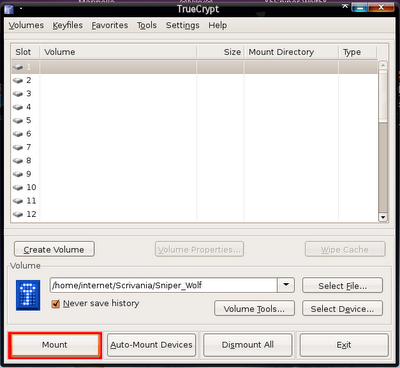Choose the drive icon of slot 5

pos(18,121)
